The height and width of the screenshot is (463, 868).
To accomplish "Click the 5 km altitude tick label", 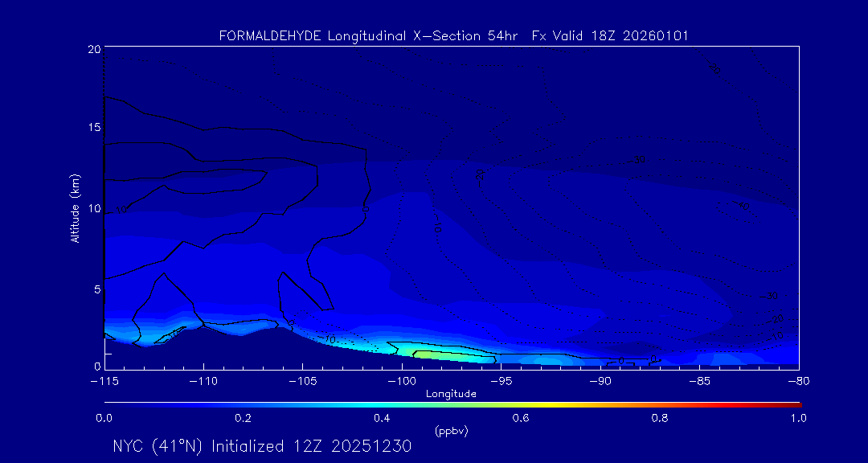I will click(x=96, y=289).
